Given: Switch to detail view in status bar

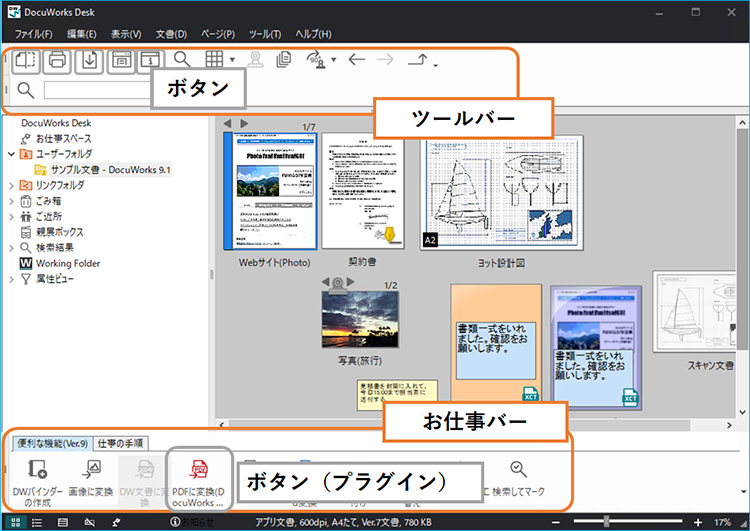Looking at the screenshot, I should point(63,522).
